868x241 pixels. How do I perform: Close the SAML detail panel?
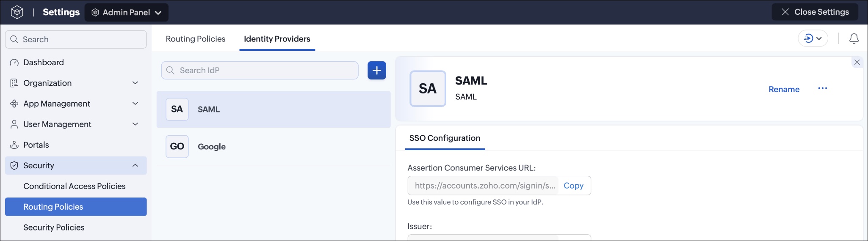pos(857,62)
